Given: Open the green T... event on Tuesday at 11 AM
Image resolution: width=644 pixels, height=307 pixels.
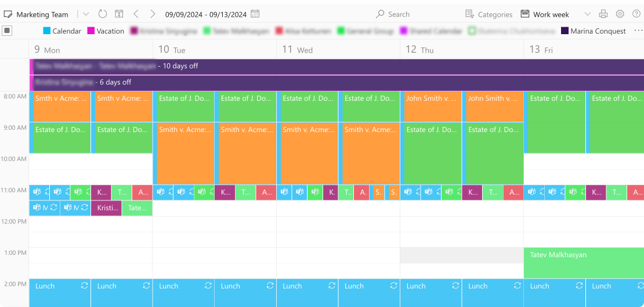Looking at the screenshot, I should point(245,192).
